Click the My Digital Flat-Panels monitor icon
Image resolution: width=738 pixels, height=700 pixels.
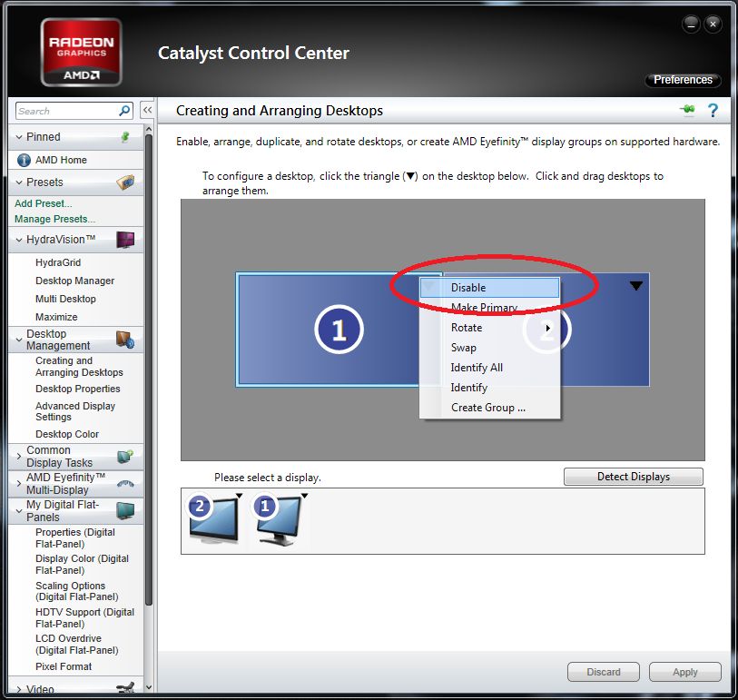[x=125, y=511]
